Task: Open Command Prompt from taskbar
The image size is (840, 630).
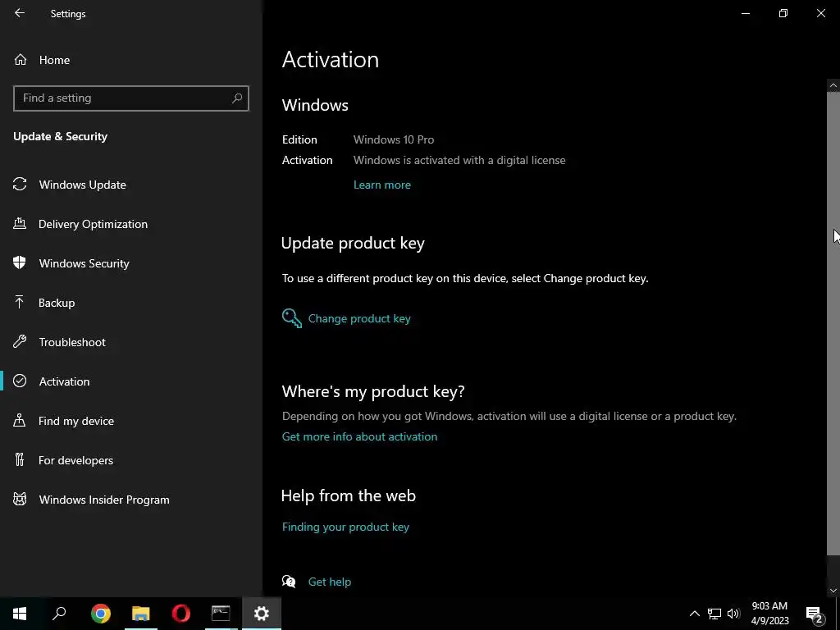Action: [x=221, y=614]
